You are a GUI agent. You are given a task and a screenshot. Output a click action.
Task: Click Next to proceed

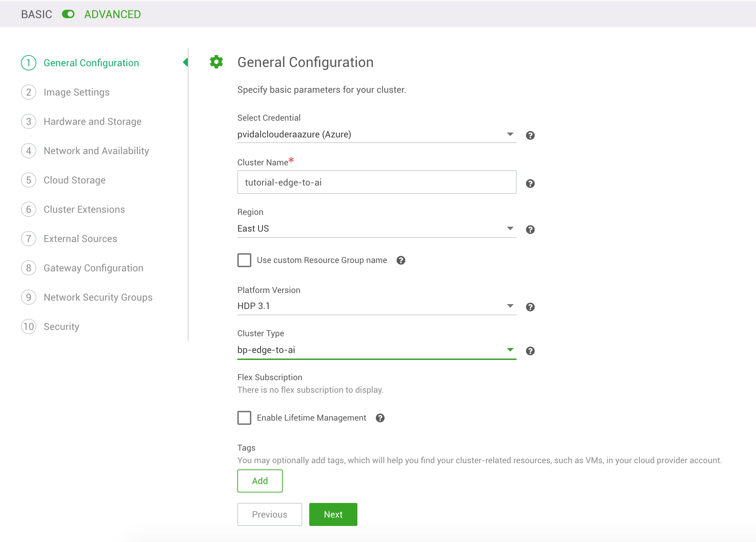pos(333,514)
